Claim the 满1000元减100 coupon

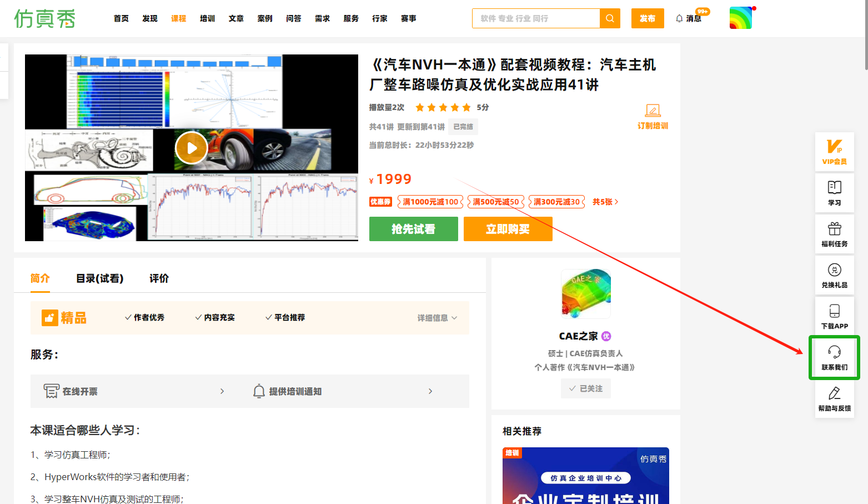pyautogui.click(x=430, y=202)
